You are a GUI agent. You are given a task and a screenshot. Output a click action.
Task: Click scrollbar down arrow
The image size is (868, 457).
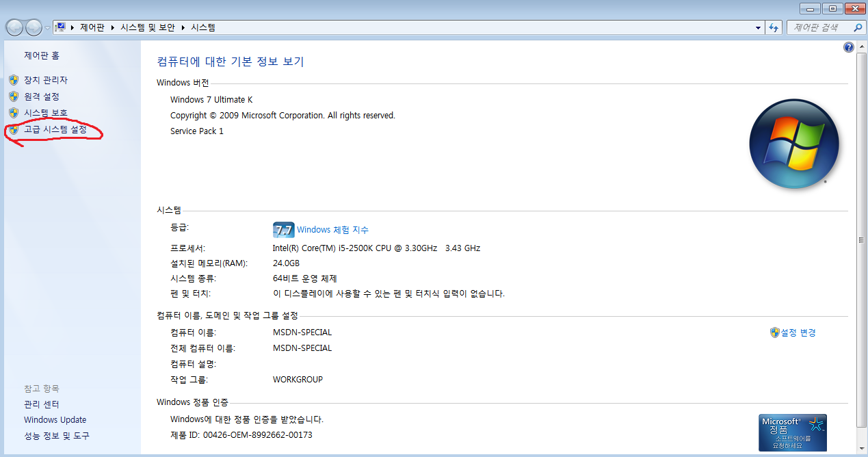(x=863, y=448)
